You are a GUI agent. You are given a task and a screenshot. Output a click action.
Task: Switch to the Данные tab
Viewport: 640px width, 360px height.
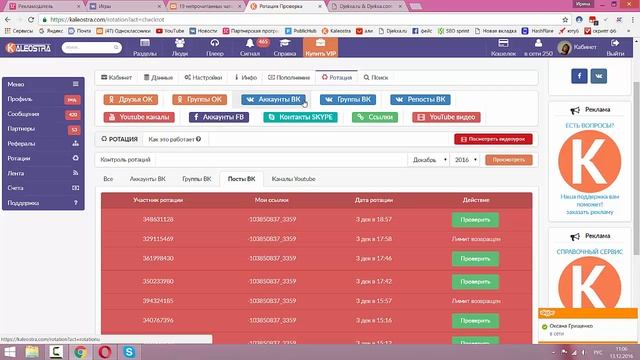pos(158,78)
